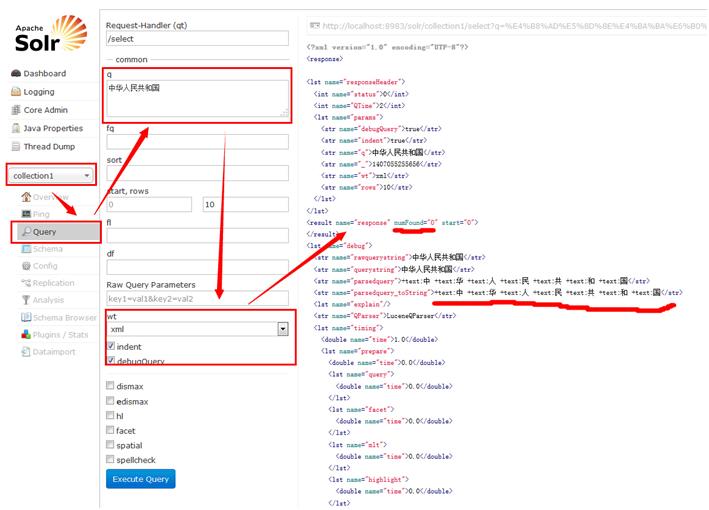The image size is (709, 510).
Task: Click the Apache Solr logo
Action: [51, 34]
